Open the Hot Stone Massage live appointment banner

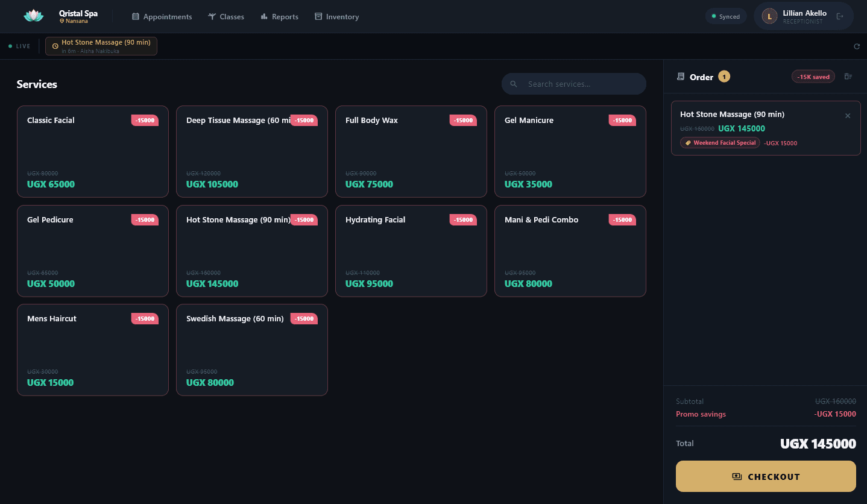click(101, 46)
